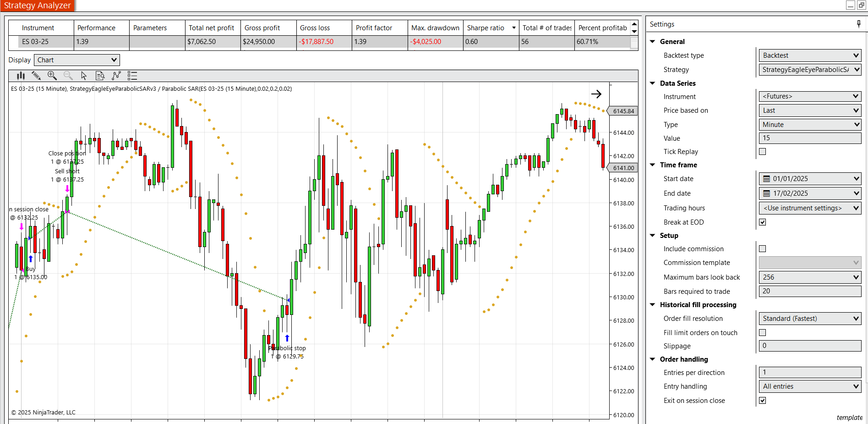Click the Profit factor column header
This screenshot has width=868, height=424.
pyautogui.click(x=374, y=28)
